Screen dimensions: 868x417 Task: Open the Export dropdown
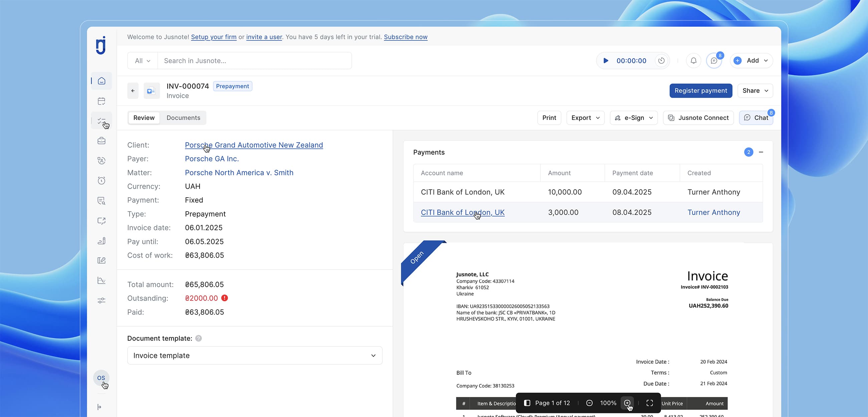(585, 118)
